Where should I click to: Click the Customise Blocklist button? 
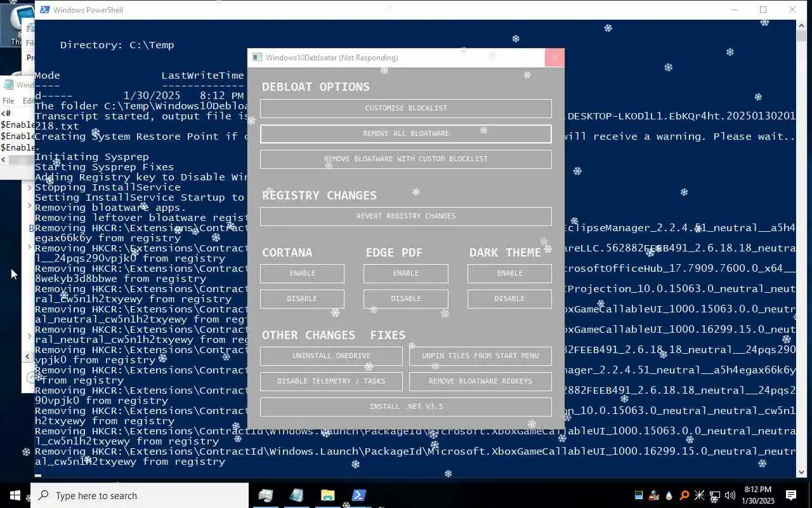pyautogui.click(x=405, y=109)
